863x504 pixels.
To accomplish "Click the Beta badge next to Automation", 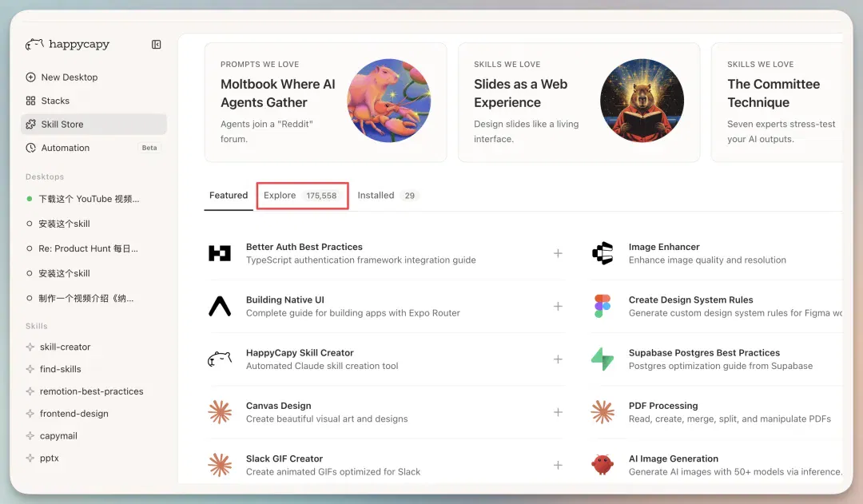I will coord(149,148).
